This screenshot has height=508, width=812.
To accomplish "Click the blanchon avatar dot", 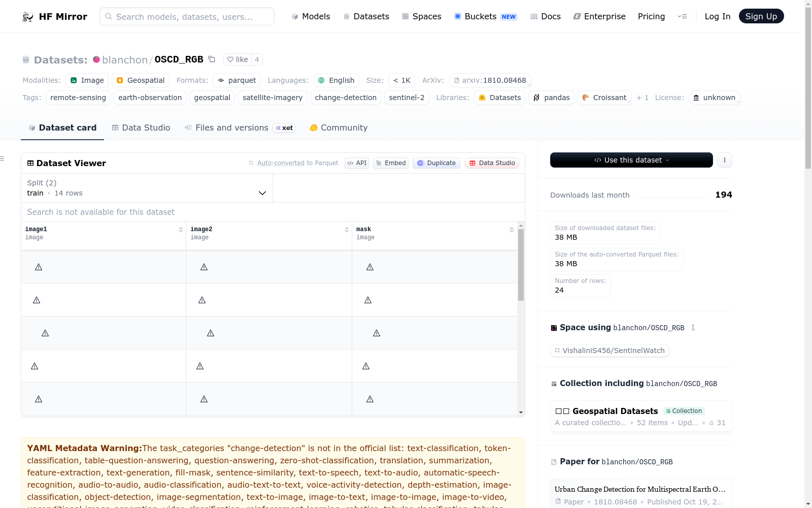I will pos(96,59).
